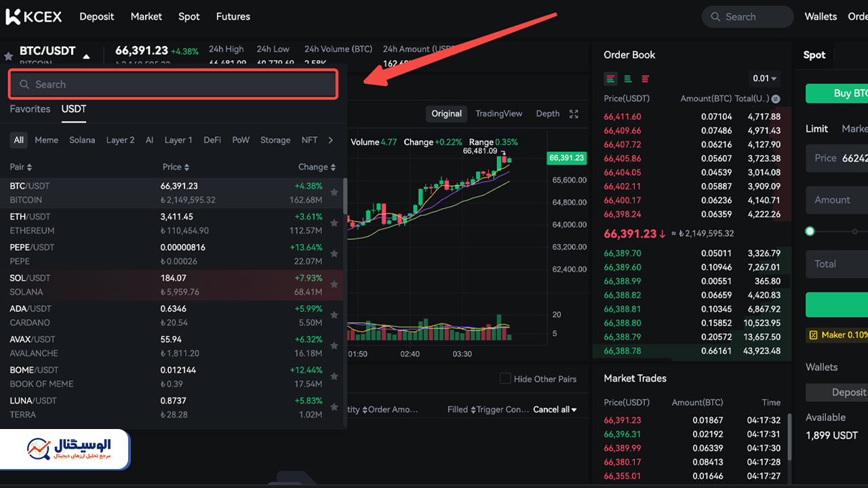Show combined buy and sell order book view

click(611, 79)
